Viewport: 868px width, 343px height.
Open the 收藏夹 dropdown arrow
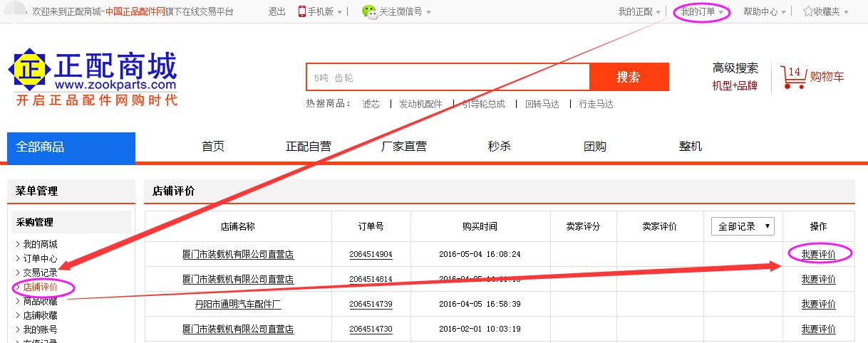tap(846, 12)
